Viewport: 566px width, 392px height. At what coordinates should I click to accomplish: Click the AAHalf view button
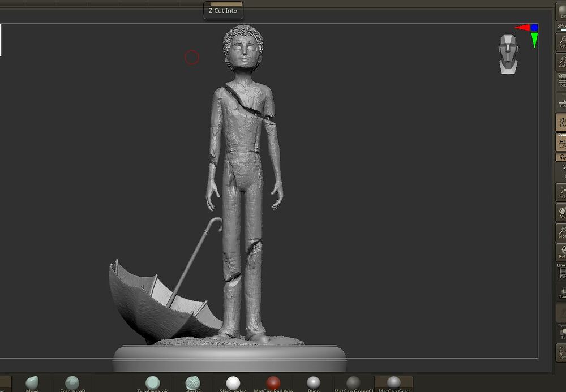(x=561, y=61)
